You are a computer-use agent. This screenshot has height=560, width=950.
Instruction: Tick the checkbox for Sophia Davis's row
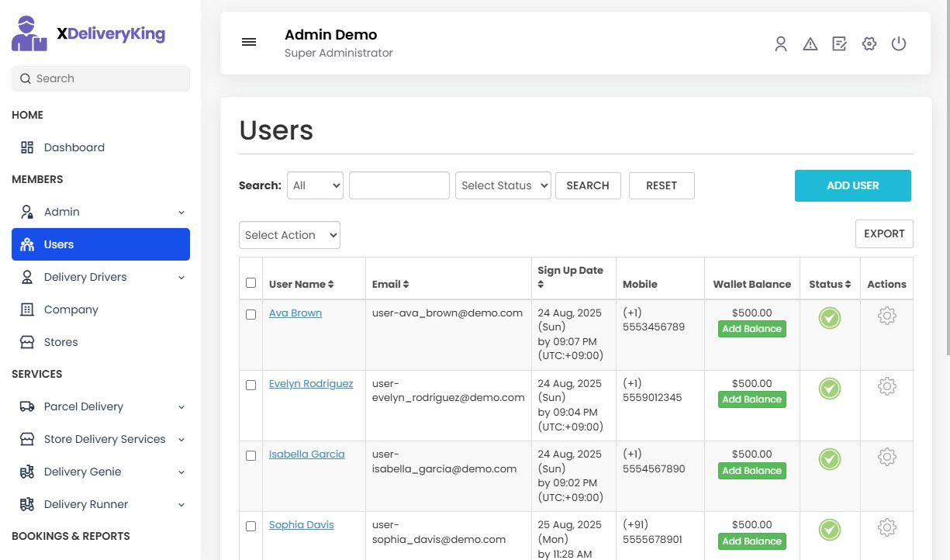[250, 526]
